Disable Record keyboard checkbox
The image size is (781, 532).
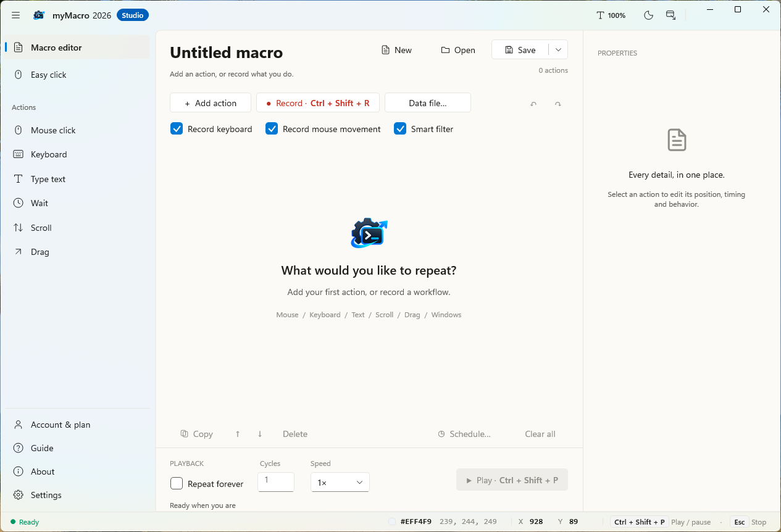(177, 129)
